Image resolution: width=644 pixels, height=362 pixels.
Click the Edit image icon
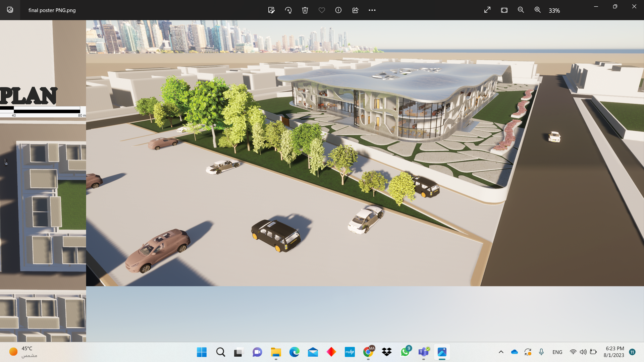tap(271, 10)
